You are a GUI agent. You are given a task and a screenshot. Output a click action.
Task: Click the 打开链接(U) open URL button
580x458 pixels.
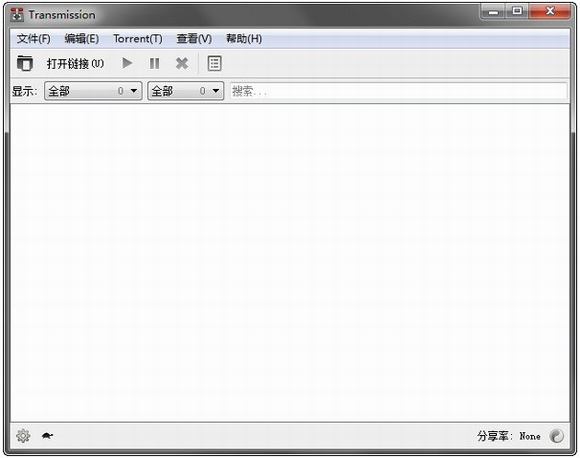[x=75, y=64]
